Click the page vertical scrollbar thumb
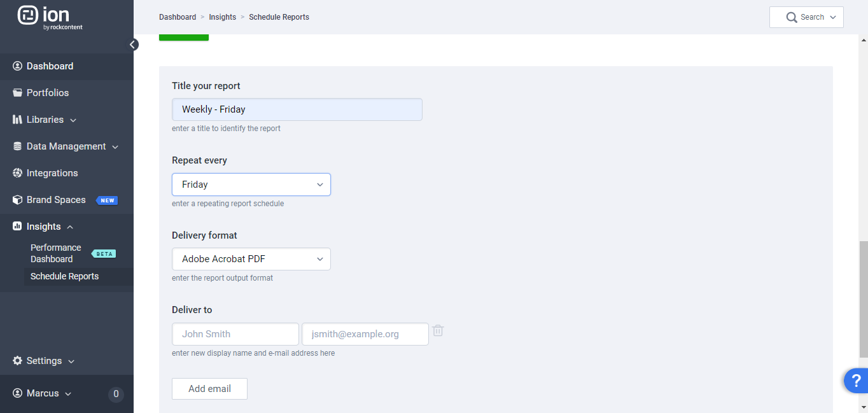The height and width of the screenshot is (413, 868). coord(864,299)
